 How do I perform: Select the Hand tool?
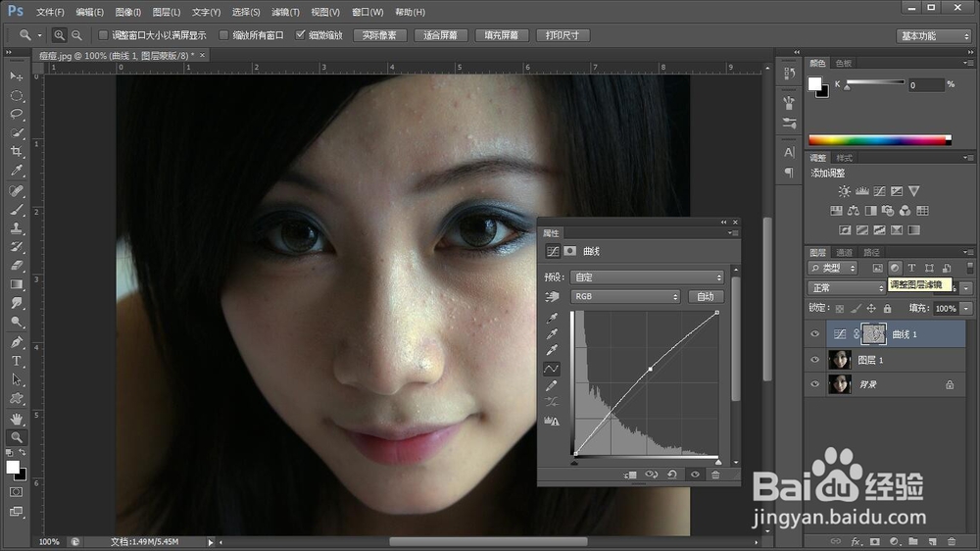pos(17,418)
